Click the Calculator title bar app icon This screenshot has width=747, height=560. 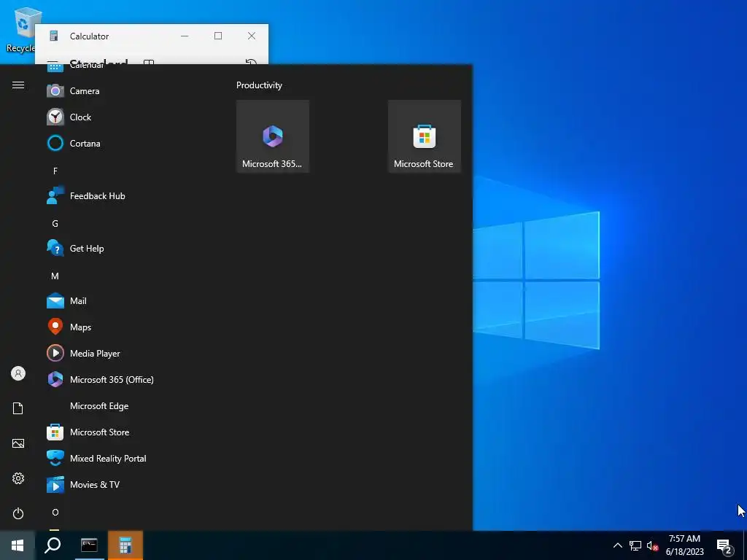point(54,36)
